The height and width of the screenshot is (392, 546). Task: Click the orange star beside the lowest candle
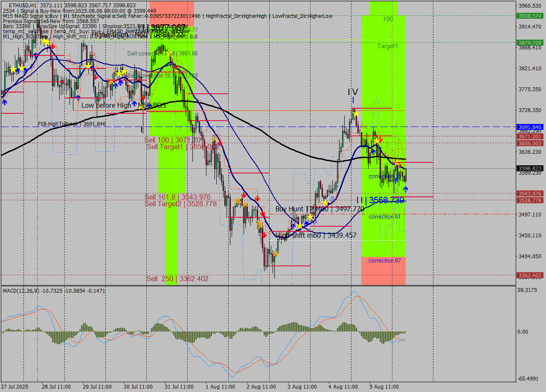point(276,254)
